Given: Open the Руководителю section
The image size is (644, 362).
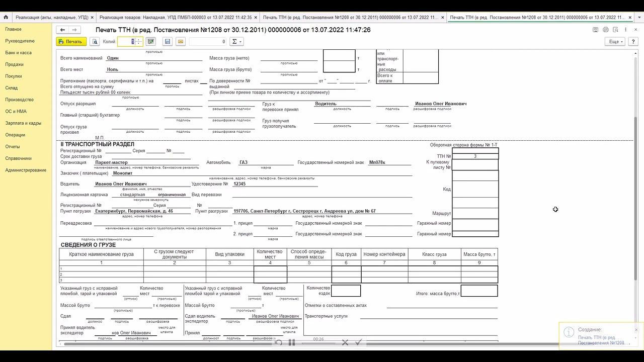Looking at the screenshot, I should (x=20, y=41).
